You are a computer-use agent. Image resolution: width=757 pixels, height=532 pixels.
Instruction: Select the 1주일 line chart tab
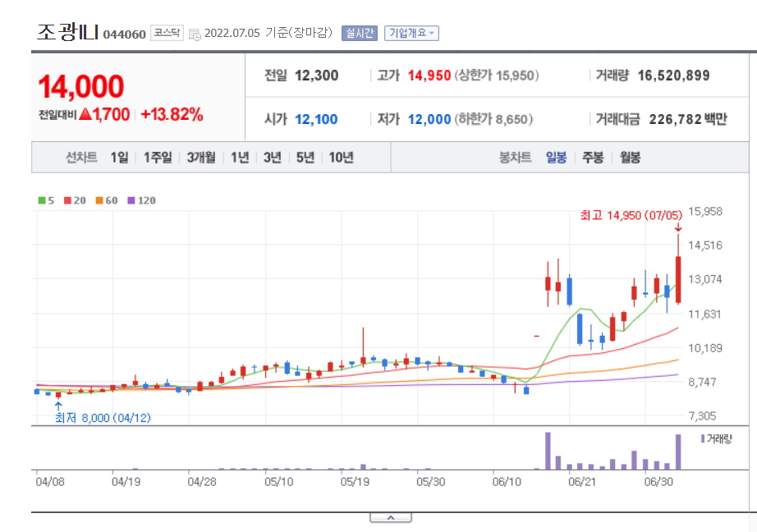click(x=158, y=158)
